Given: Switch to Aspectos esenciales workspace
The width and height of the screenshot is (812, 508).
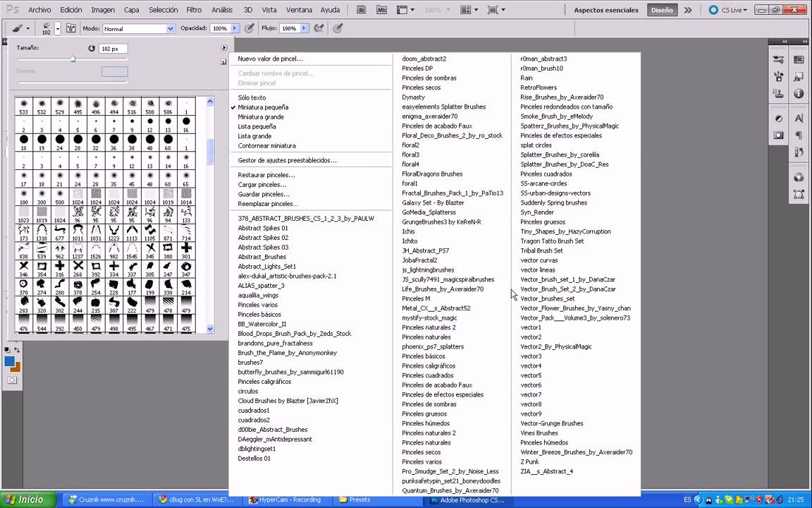Looking at the screenshot, I should tap(606, 10).
